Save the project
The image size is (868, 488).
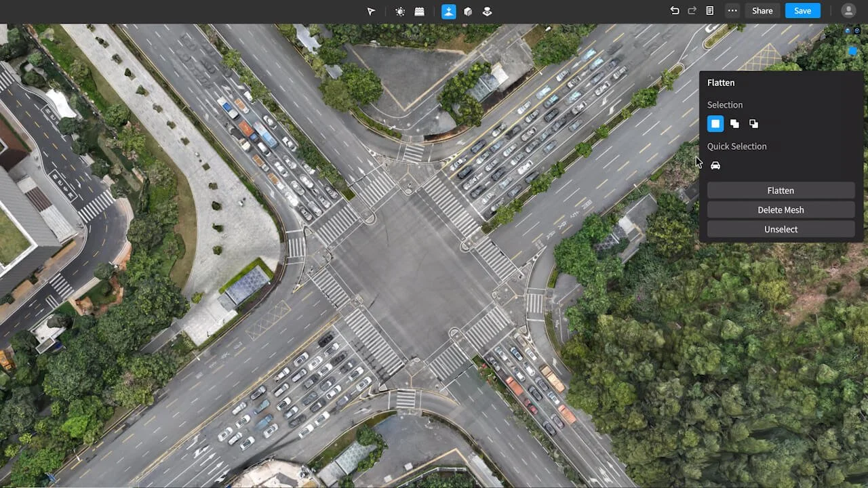tap(802, 11)
